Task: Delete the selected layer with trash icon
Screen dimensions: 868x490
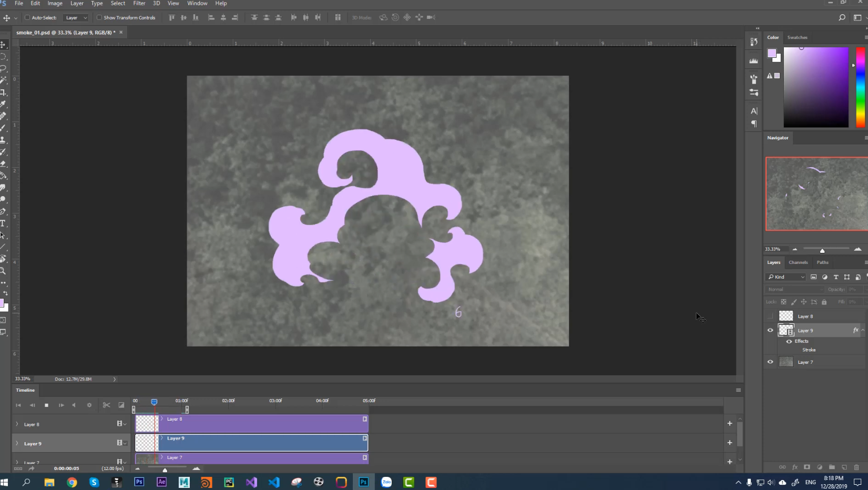Action: click(856, 467)
